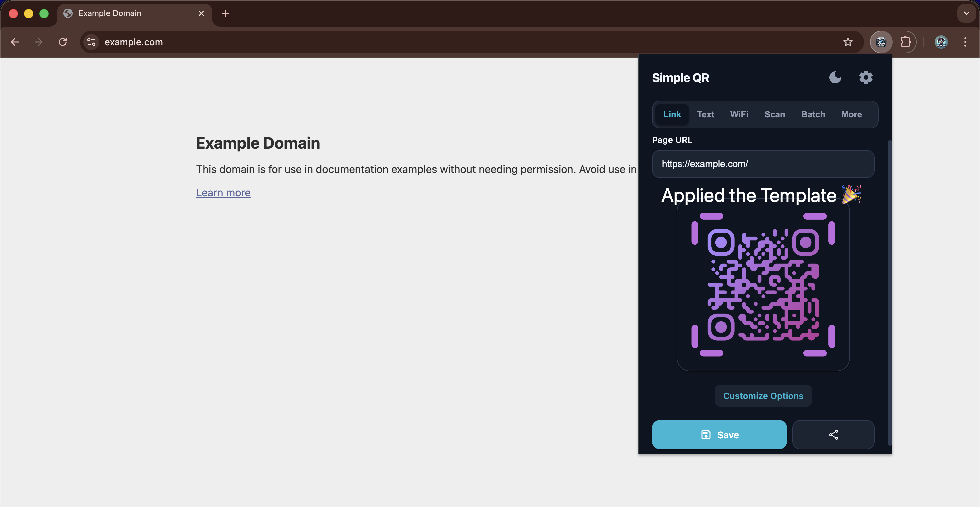The height and width of the screenshot is (507, 980).
Task: Open Customize Options
Action: click(763, 396)
